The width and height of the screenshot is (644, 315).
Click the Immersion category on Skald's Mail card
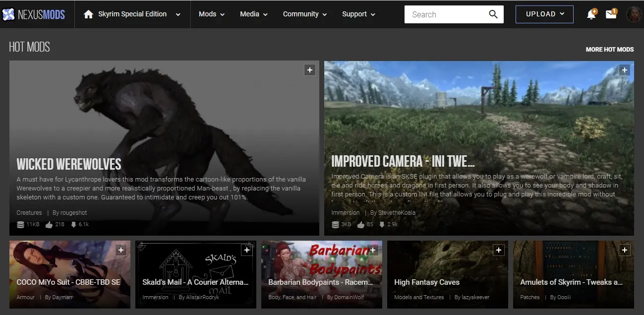click(x=156, y=298)
